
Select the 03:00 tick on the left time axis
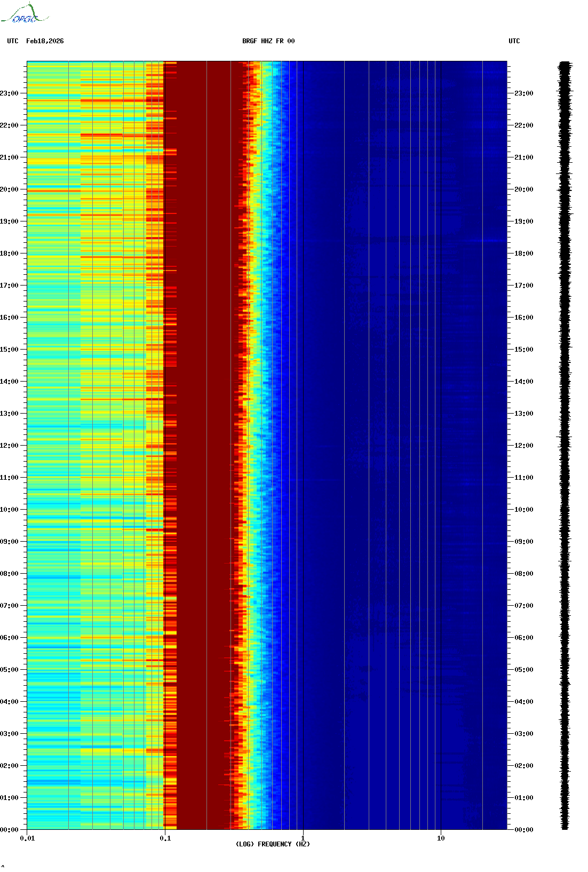(10, 734)
